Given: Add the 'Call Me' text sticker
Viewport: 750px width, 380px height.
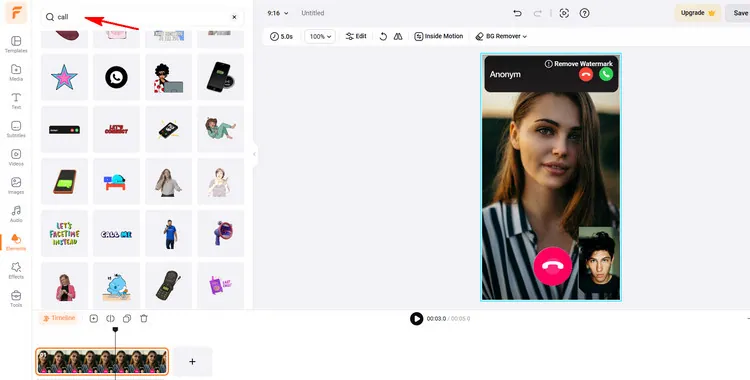Looking at the screenshot, I should click(116, 234).
